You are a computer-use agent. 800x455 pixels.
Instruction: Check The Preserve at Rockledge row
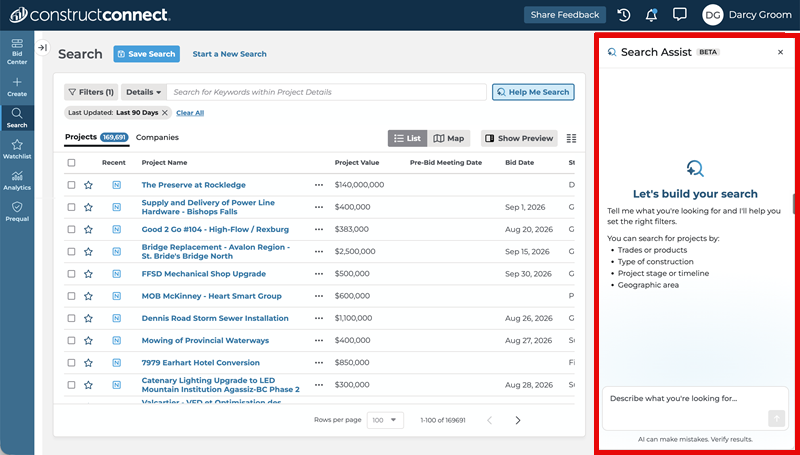coord(71,185)
